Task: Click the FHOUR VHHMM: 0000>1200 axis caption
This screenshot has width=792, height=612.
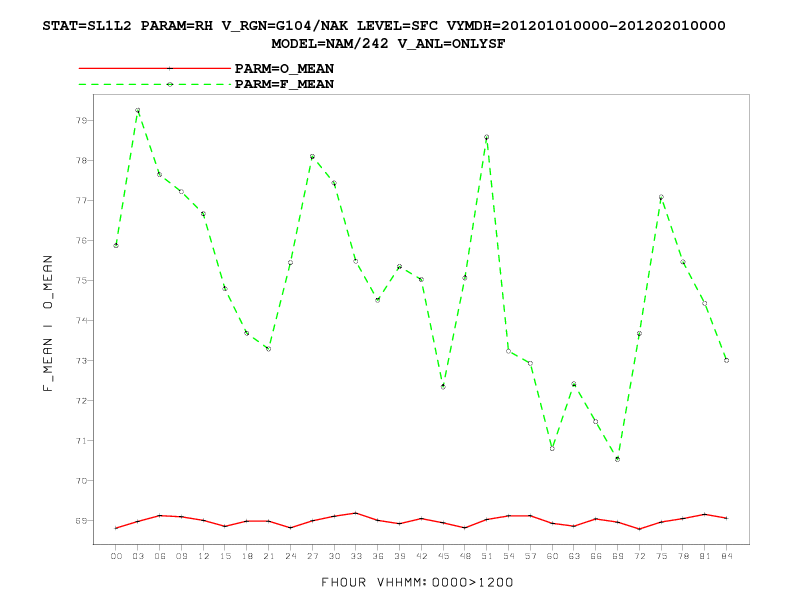Action: click(x=417, y=582)
